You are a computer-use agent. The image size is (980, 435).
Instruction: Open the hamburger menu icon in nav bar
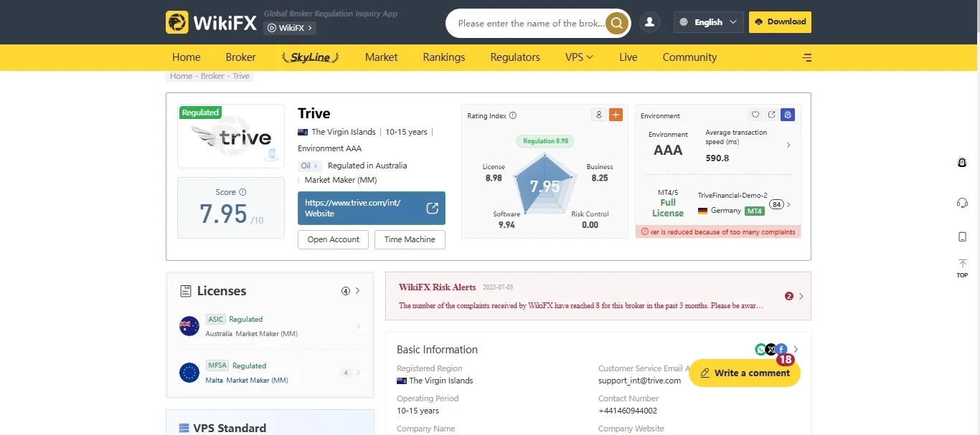(807, 57)
